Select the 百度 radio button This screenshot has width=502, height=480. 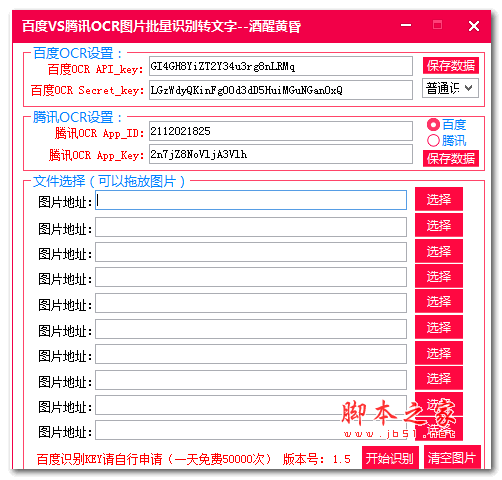(x=446, y=125)
